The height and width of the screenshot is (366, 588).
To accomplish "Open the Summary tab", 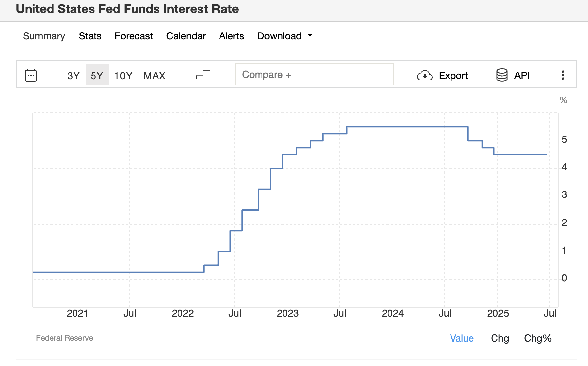I will [44, 36].
